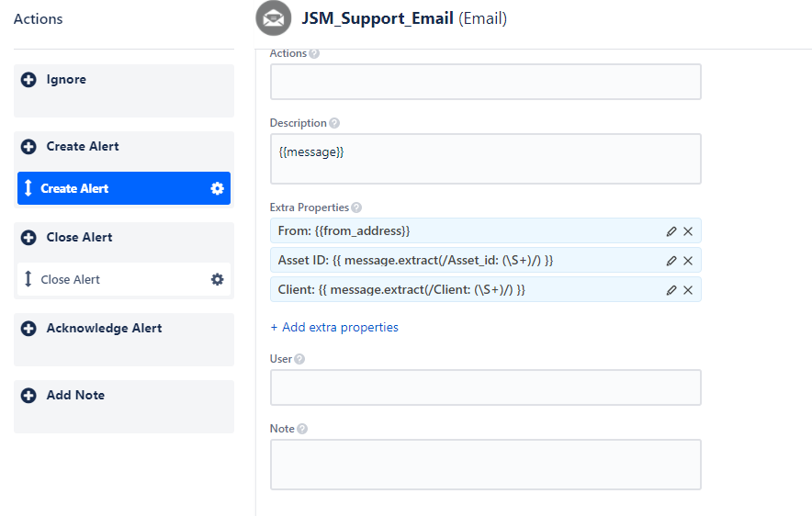Open gear settings on blue Create Alert rule
Screen dimensions: 812x516
coord(217,188)
